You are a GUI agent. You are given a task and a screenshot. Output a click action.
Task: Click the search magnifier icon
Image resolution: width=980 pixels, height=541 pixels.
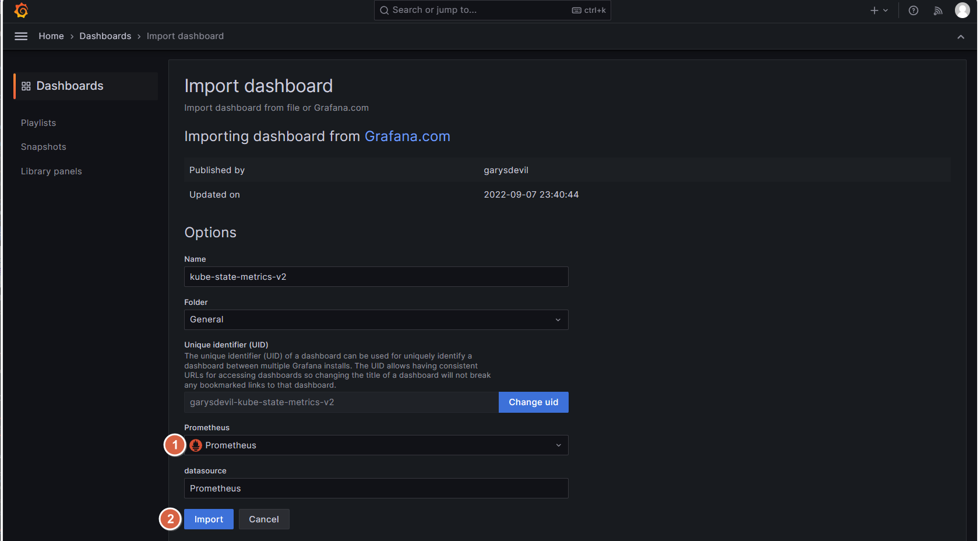point(385,10)
